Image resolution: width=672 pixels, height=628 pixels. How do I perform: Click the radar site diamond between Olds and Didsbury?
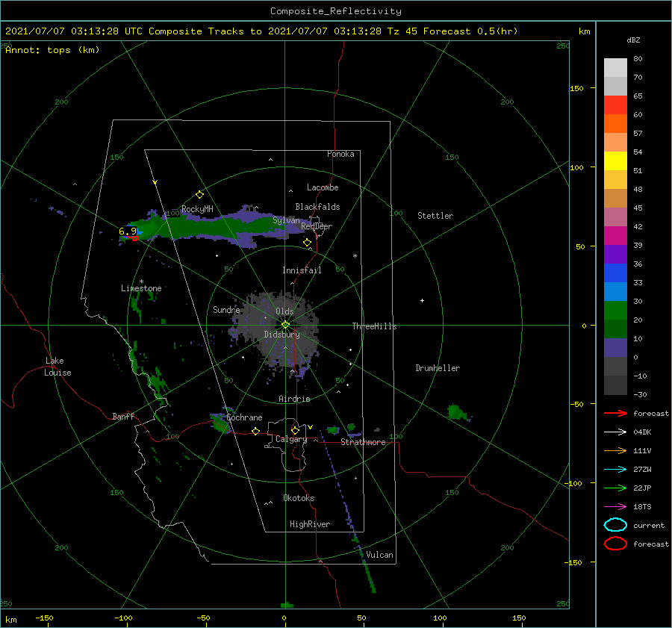click(285, 325)
